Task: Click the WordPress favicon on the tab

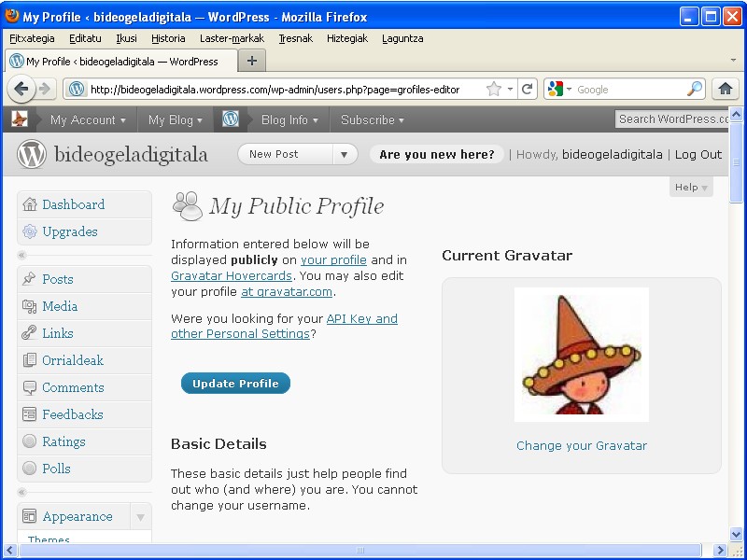Action: 17,61
